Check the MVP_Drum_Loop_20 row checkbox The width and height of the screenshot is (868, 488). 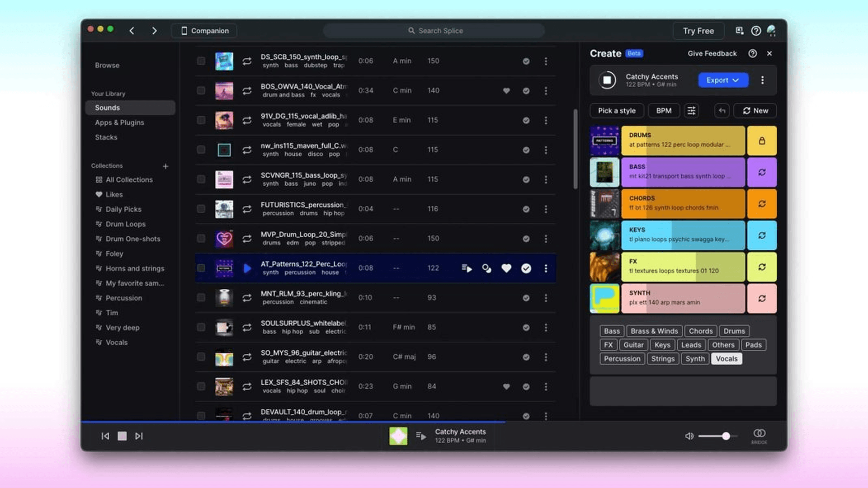click(x=201, y=239)
